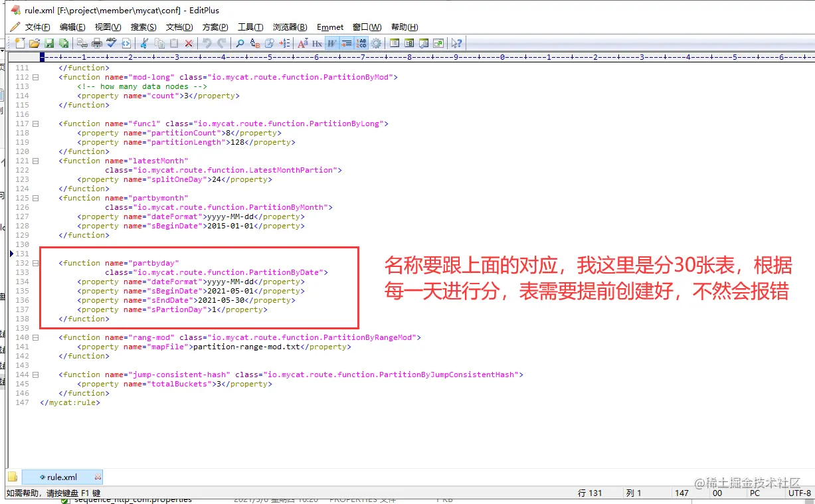Open Print Preview from toolbar
This screenshot has height=504, width=815.
point(82,43)
